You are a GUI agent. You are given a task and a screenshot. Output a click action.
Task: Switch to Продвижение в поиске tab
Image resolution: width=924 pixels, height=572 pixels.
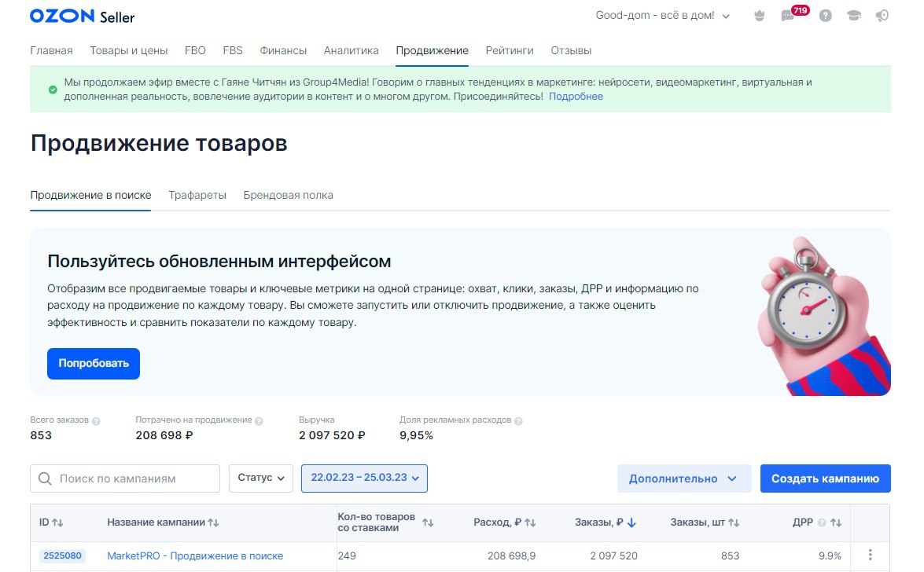[90, 195]
